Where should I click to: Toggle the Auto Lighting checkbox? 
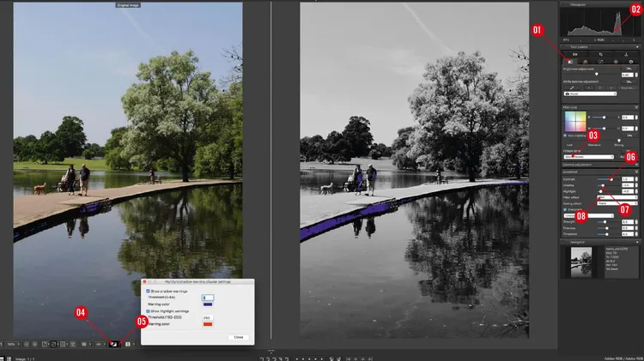tap(565, 135)
